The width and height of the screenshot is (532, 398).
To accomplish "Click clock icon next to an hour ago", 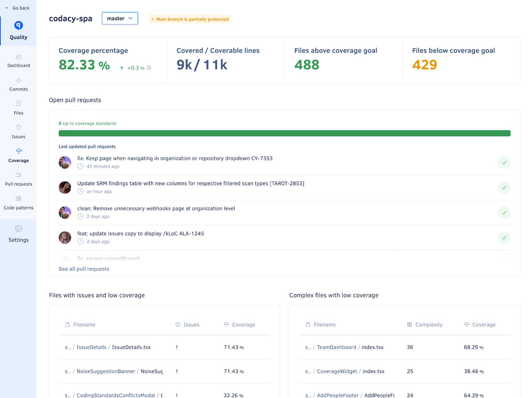I will point(80,191).
